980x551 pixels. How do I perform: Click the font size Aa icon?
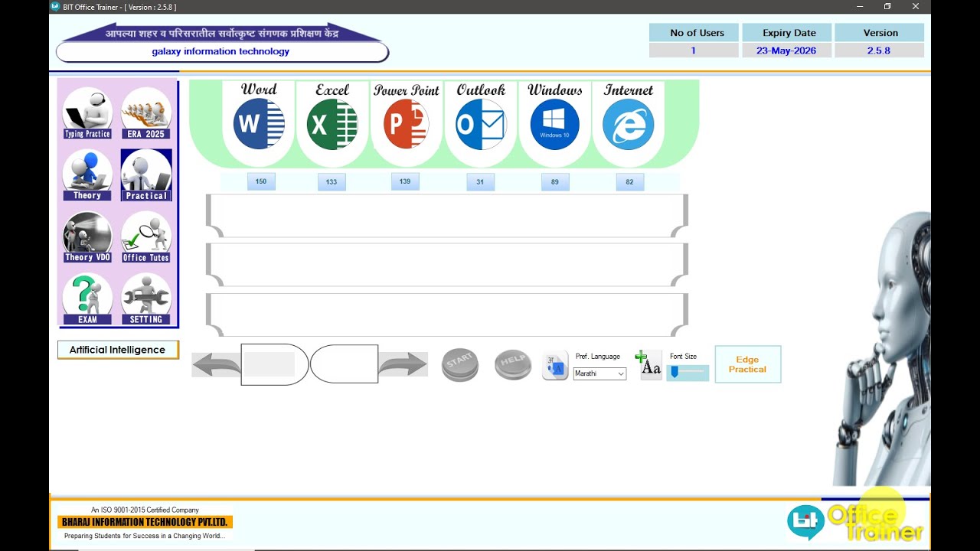pyautogui.click(x=648, y=365)
